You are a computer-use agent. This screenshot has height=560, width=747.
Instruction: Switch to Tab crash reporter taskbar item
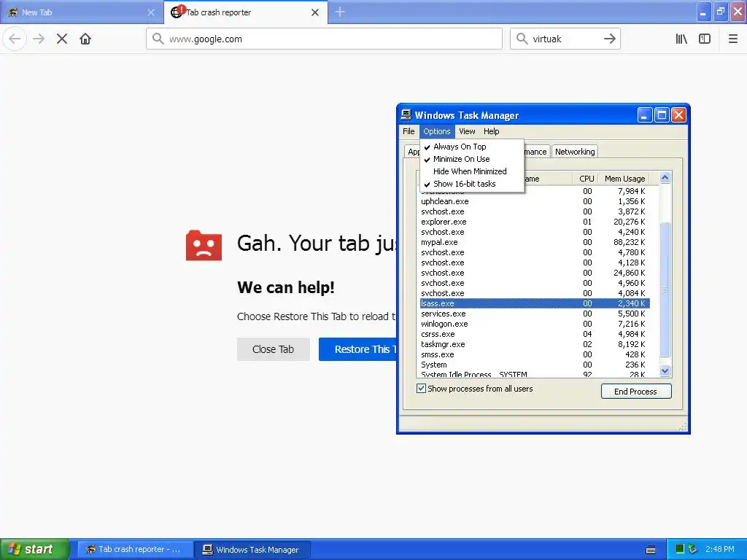point(135,549)
